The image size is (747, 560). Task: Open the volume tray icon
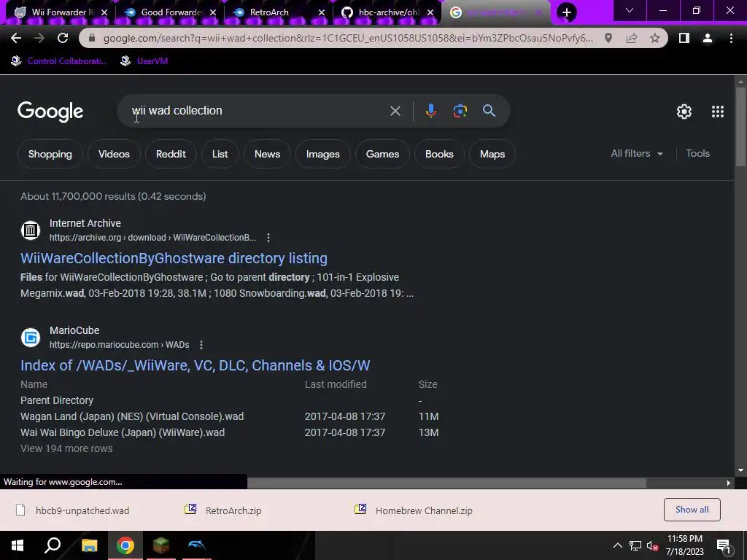click(651, 545)
